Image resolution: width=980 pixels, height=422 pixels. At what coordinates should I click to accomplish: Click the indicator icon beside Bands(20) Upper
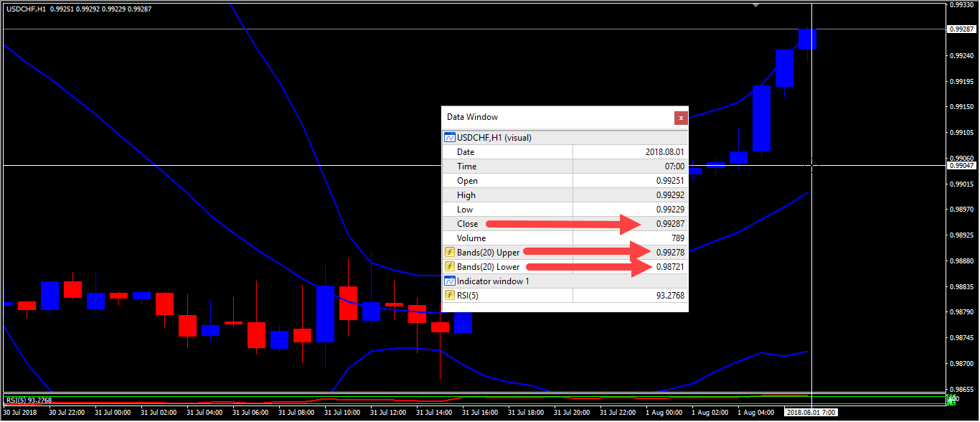click(x=450, y=252)
